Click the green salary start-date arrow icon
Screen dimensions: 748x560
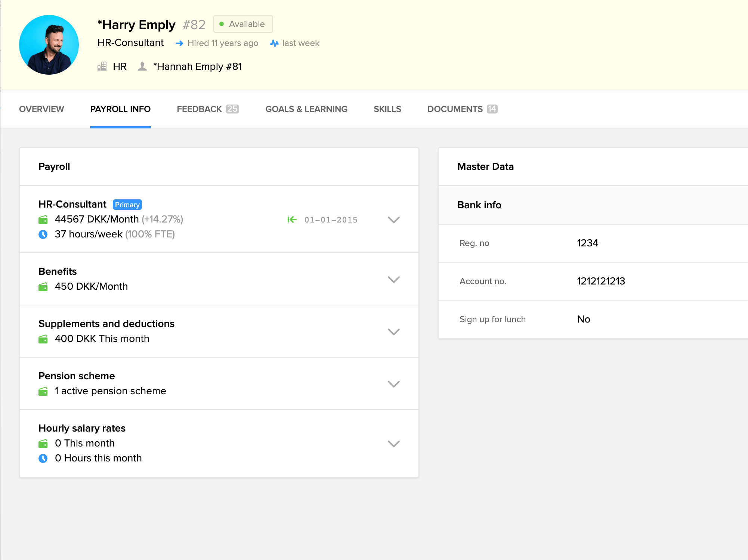pos(292,220)
